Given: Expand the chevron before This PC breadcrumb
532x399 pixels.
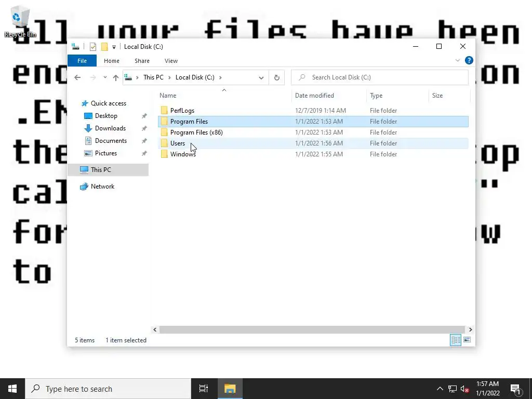Looking at the screenshot, I should [137, 77].
